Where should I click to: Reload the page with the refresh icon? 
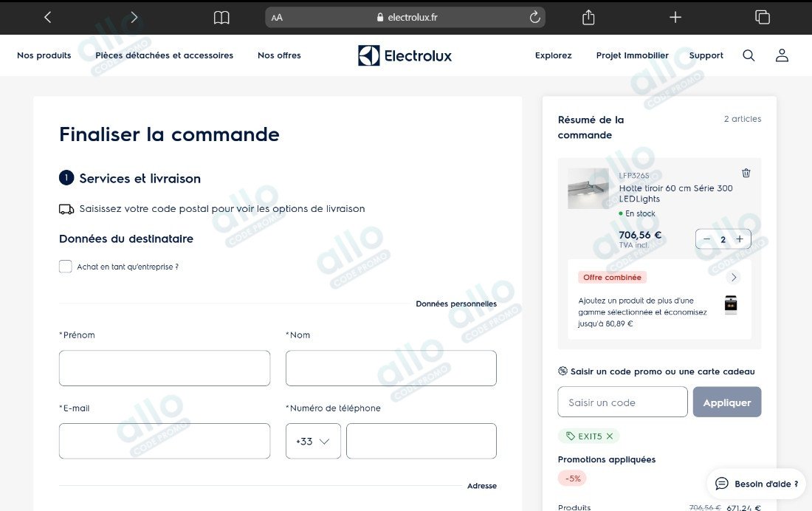(535, 17)
